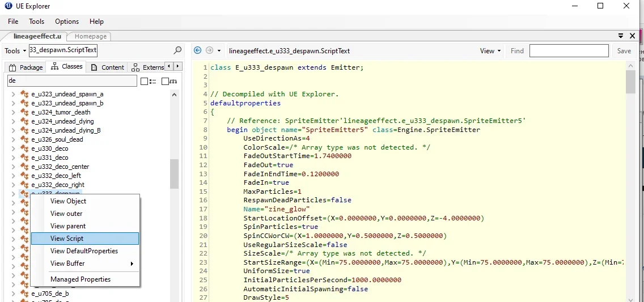Click the code view vertical scrollbar thumb

tap(631, 82)
